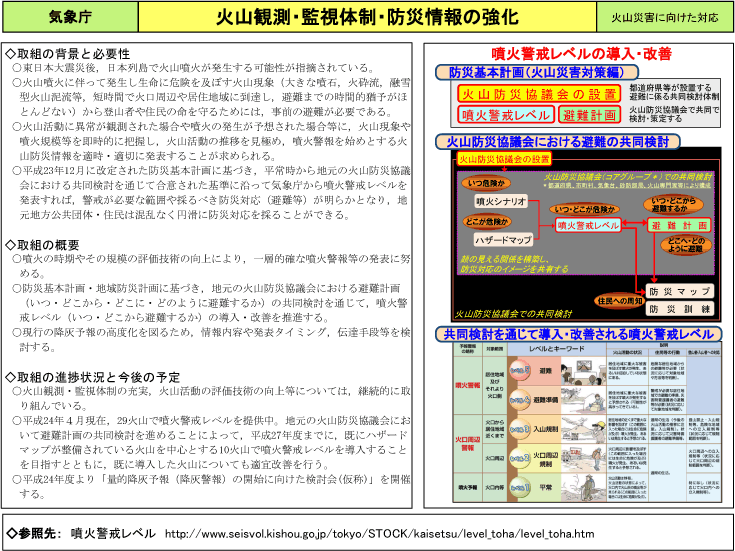
Task: Click the heading ◇取組の進捗状況と今後の予定
Action: [x=93, y=377]
